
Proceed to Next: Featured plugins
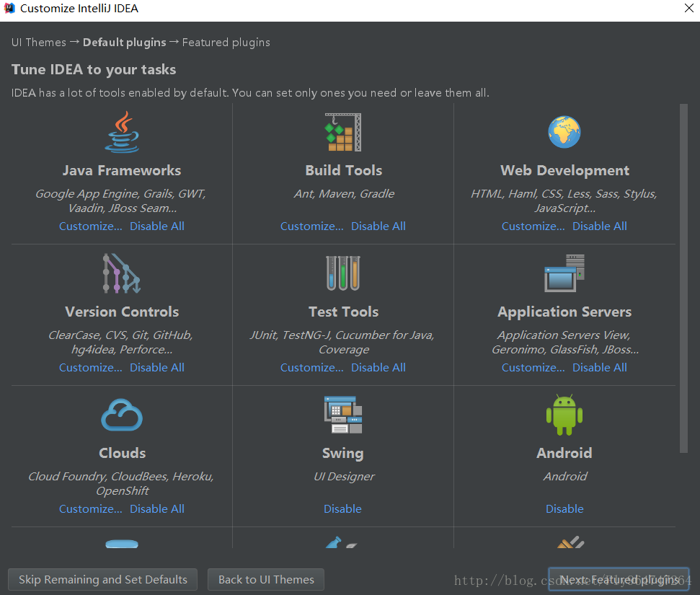pyautogui.click(x=619, y=579)
